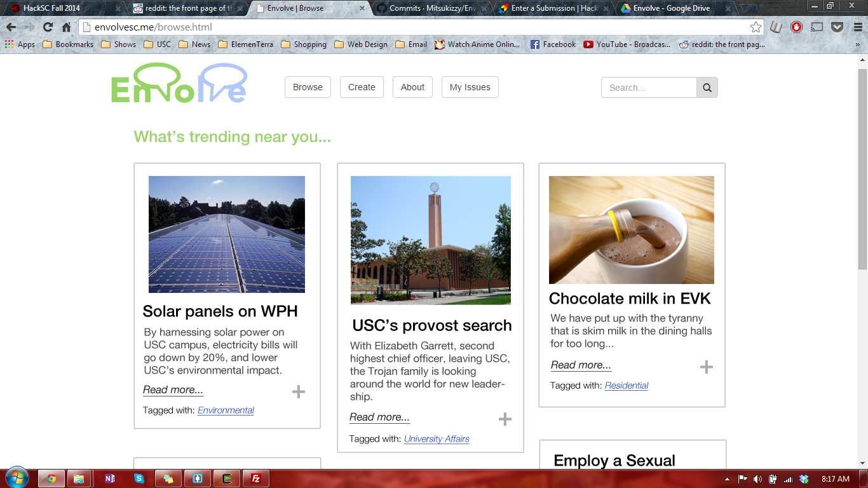The image size is (868, 488).
Task: Click the network signal tray icon
Action: (789, 479)
